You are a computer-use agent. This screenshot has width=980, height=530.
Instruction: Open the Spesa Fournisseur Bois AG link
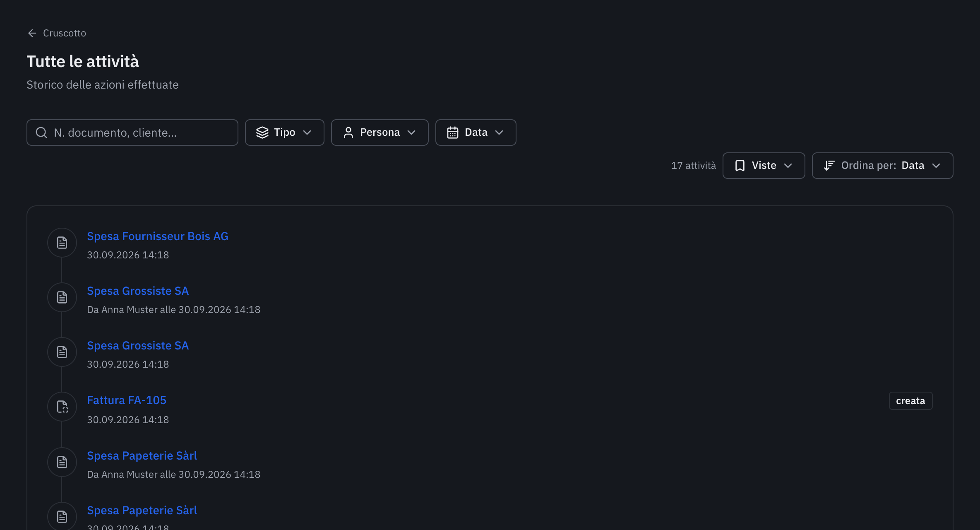[158, 236]
